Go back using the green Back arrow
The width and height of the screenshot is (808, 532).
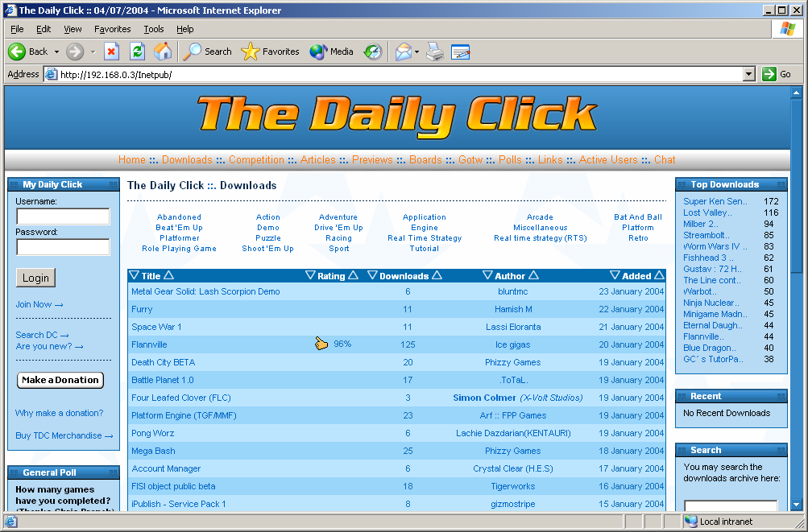click(x=28, y=52)
